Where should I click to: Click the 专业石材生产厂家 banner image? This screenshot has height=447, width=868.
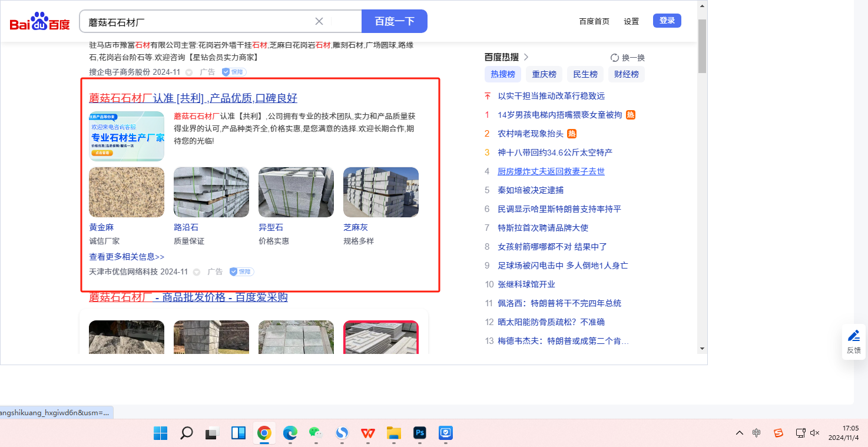pos(127,136)
